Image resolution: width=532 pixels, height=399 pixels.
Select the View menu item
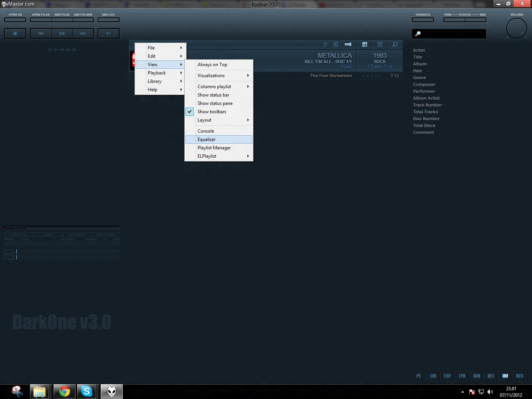click(160, 65)
